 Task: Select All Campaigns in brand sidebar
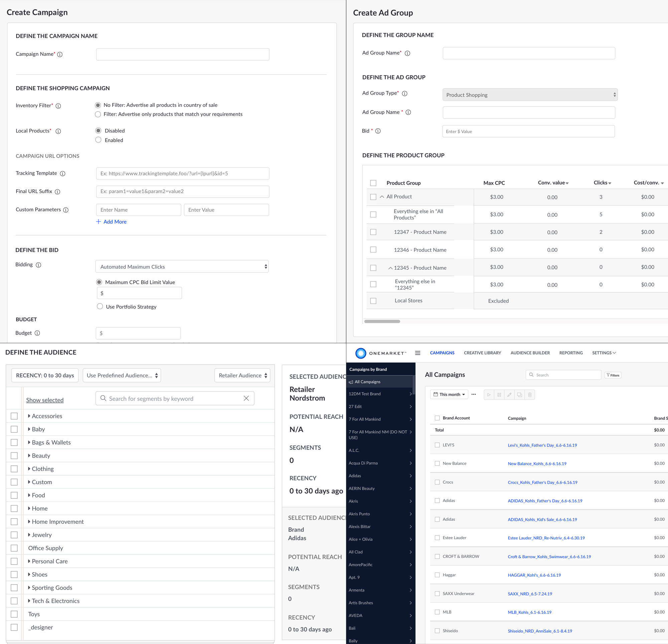(379, 382)
